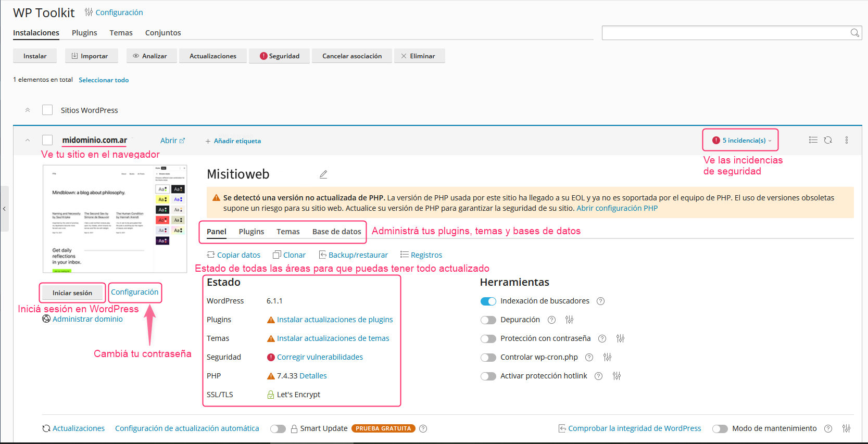Open Depuración settings sliders icon
The height and width of the screenshot is (444, 868).
pos(570,320)
